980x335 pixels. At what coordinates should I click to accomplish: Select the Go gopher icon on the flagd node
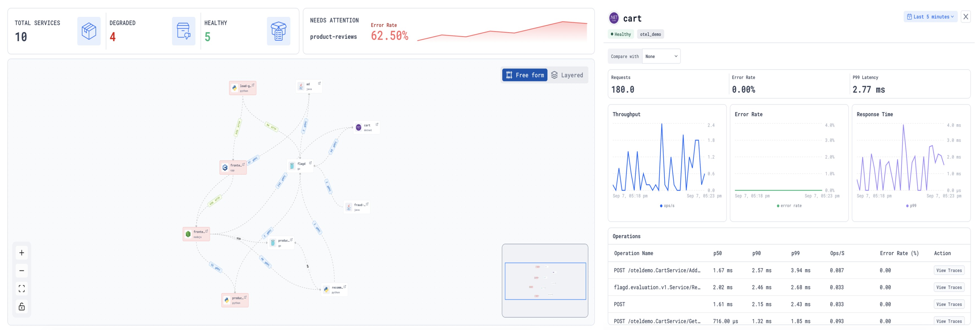292,166
